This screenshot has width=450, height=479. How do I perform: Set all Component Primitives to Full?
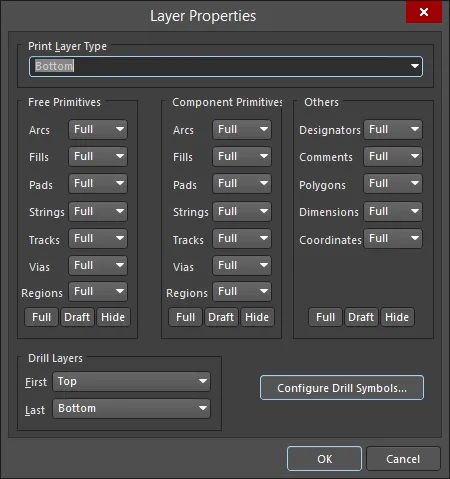(x=185, y=317)
